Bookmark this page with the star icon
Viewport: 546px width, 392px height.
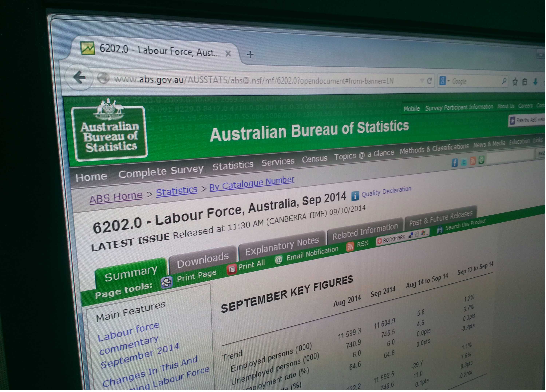tap(515, 82)
